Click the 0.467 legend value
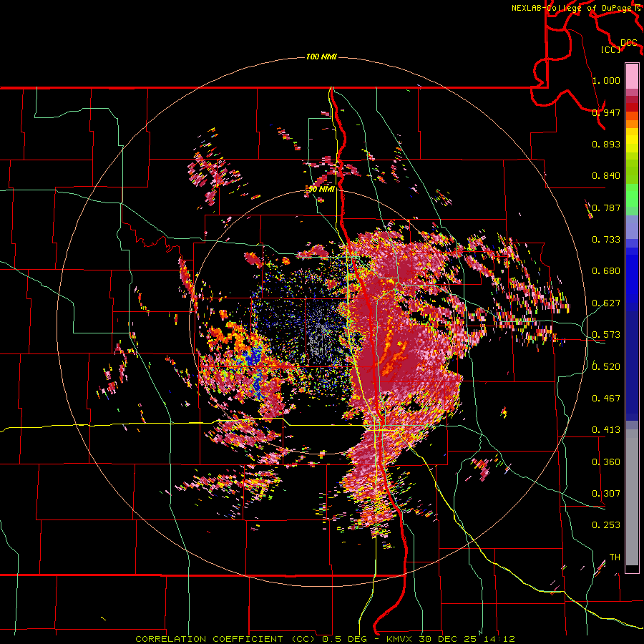The width and height of the screenshot is (644, 644). point(606,398)
